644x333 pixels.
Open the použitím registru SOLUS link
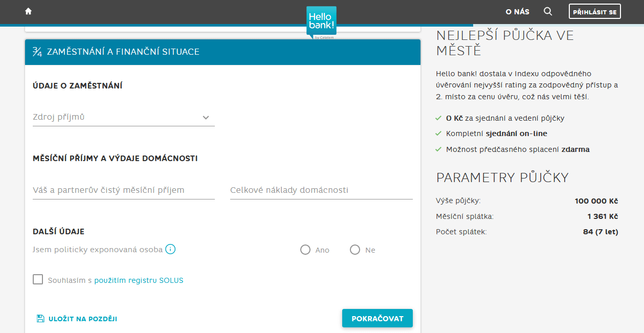coord(139,280)
